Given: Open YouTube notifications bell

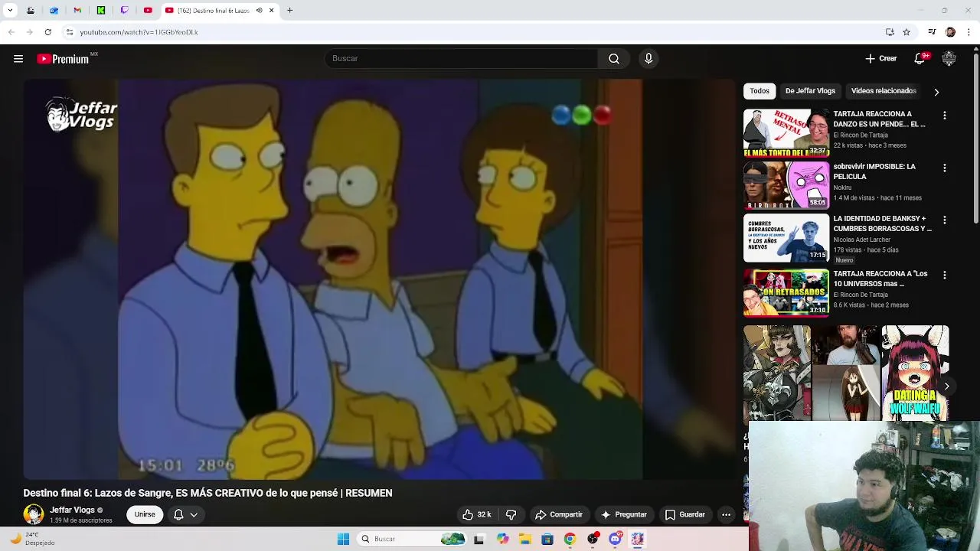Looking at the screenshot, I should pos(921,59).
